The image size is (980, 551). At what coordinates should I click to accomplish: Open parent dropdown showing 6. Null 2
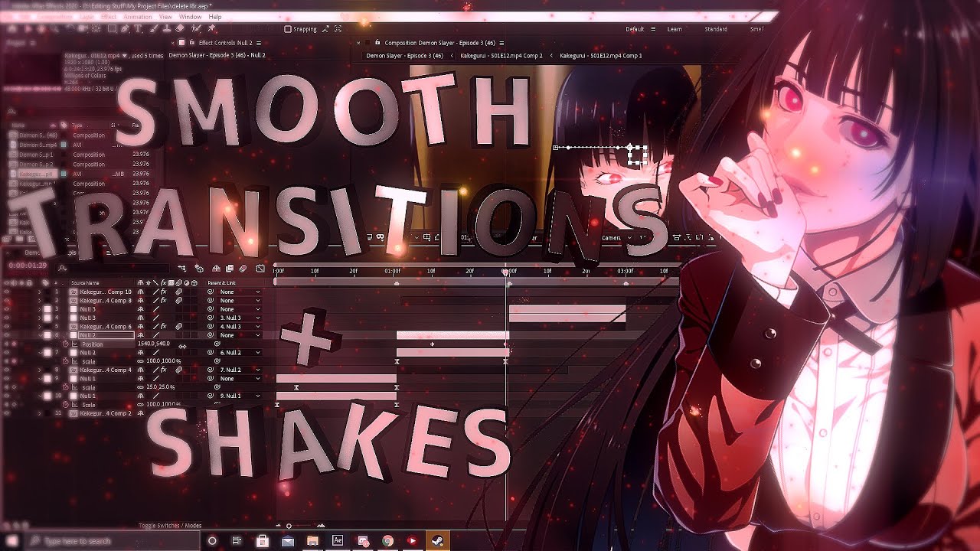click(x=240, y=353)
